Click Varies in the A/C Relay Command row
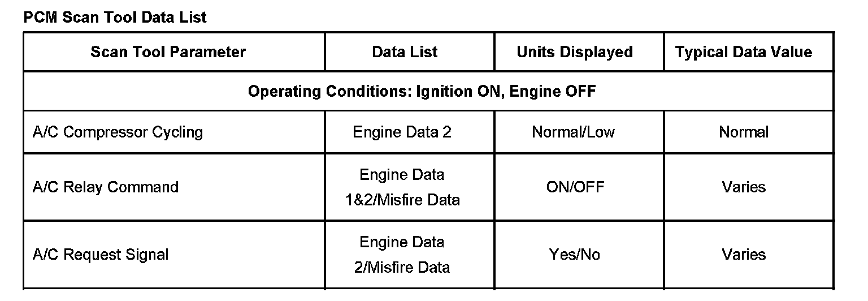 click(x=744, y=187)
